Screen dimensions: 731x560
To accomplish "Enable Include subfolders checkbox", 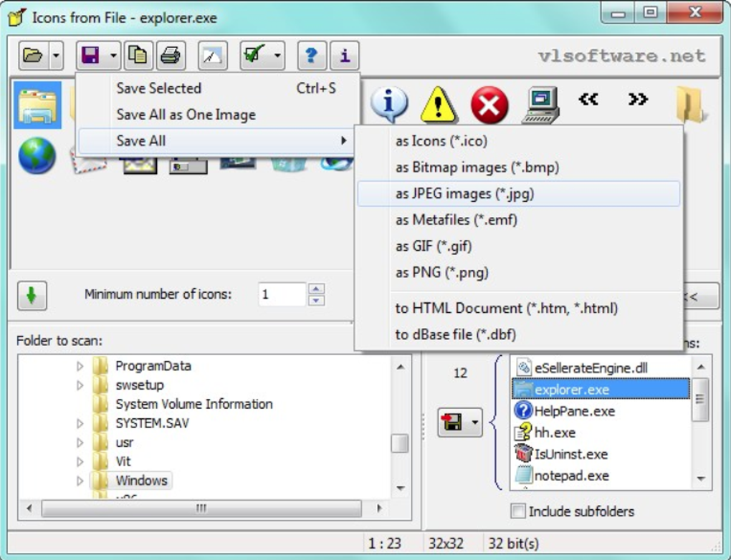I will [x=518, y=511].
